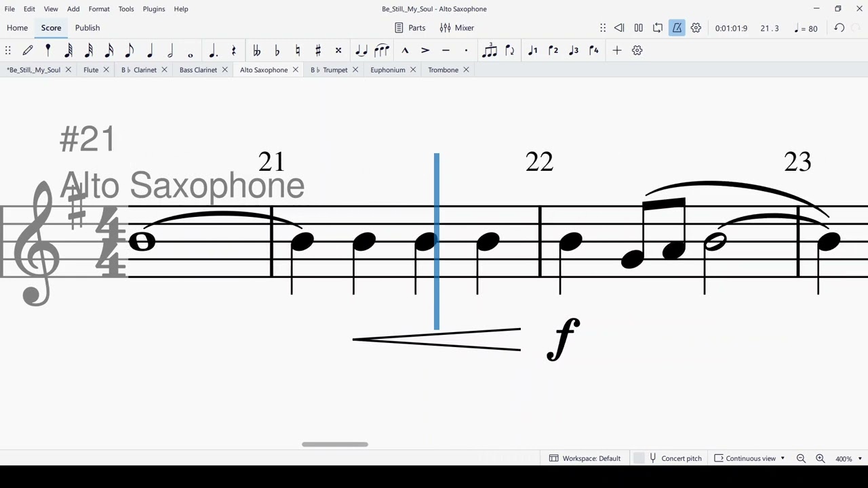Add a tie to selected note
The height and width of the screenshot is (488, 868).
(361, 50)
